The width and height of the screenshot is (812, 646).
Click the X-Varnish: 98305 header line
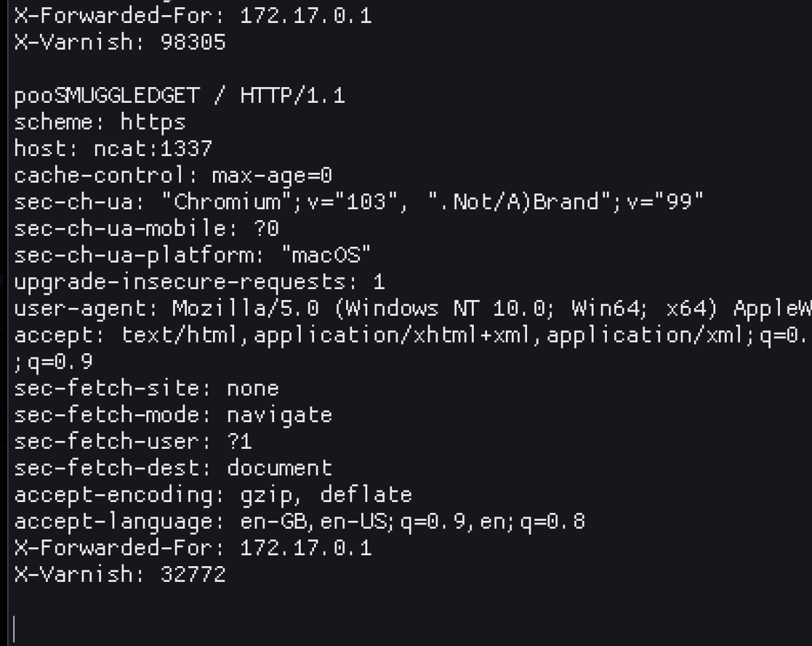point(120,42)
